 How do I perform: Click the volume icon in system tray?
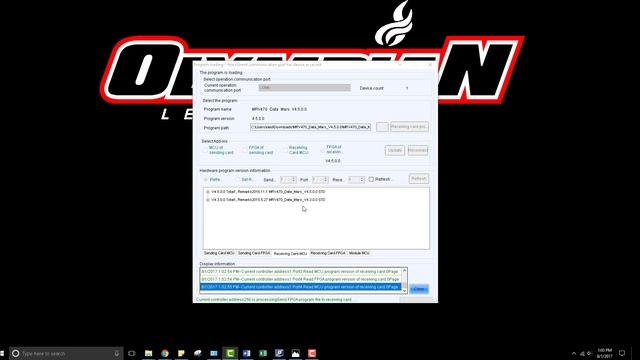589,353
